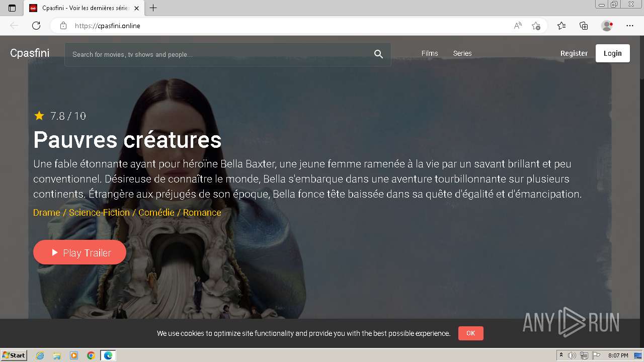Open the Series menu item
Viewport: 644px width, 362px height.
point(462,53)
